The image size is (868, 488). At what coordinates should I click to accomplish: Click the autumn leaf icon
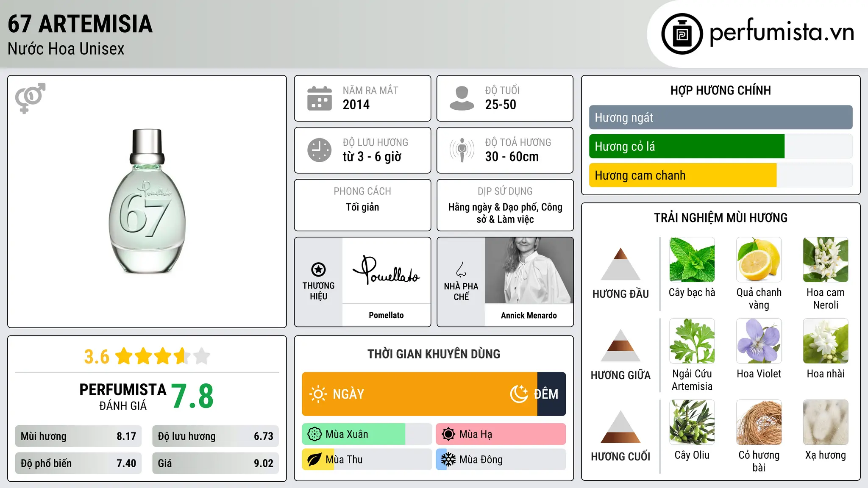(314, 460)
